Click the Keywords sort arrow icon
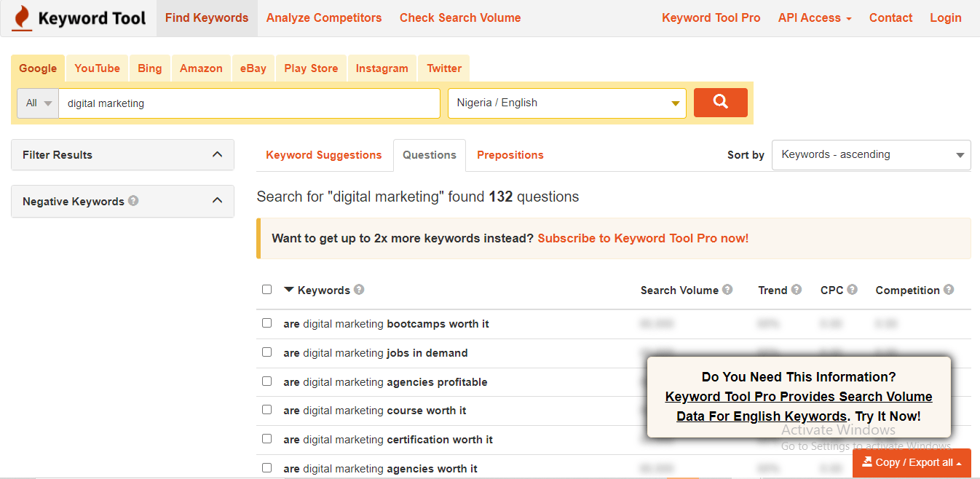Viewport: 980px width, 479px height. [x=289, y=290]
